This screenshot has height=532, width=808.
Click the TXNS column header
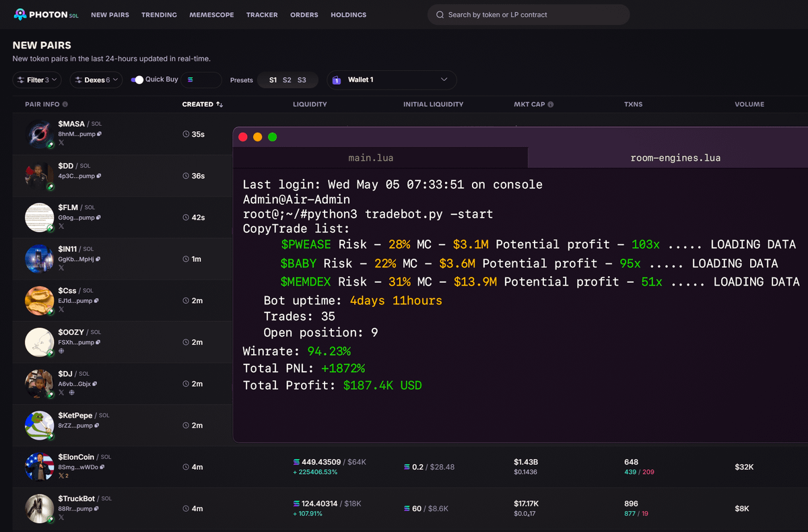(x=634, y=104)
